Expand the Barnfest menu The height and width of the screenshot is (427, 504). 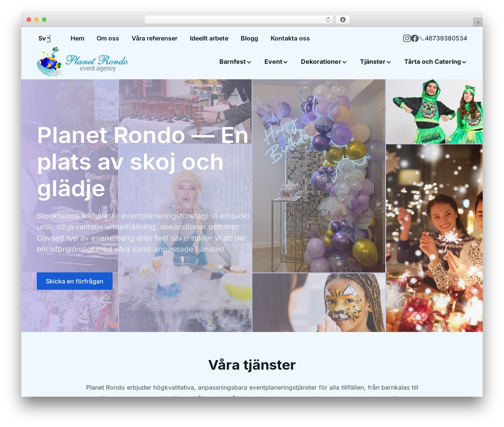(x=235, y=61)
